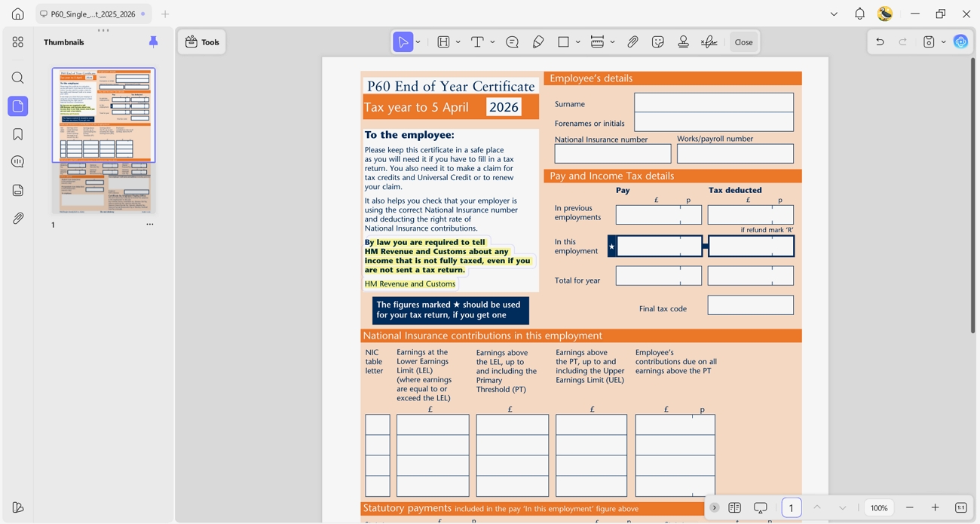Open the user account avatar
This screenshot has height=524, width=980.
click(x=886, y=14)
